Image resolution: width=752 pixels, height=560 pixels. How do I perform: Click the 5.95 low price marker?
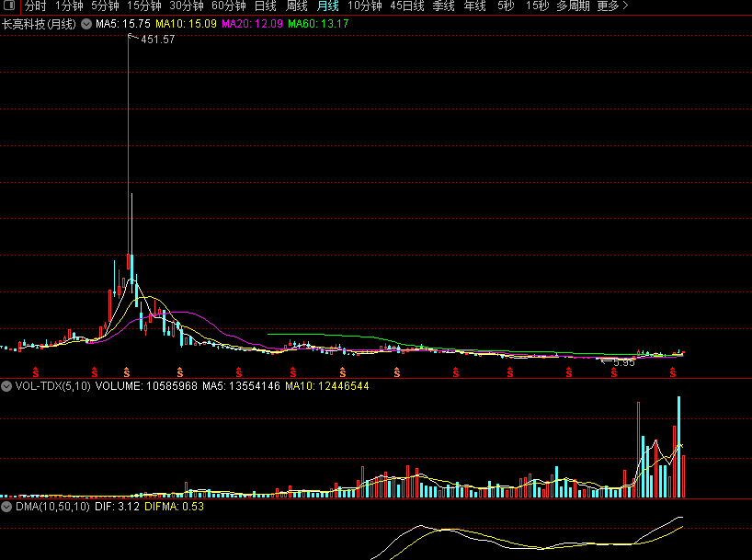click(x=624, y=363)
